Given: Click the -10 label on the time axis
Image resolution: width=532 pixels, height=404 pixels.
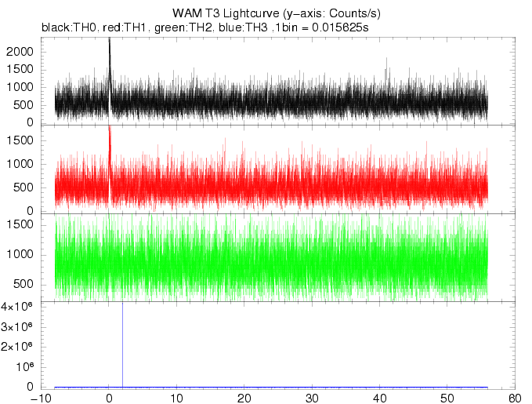Looking at the screenshot, I should (41, 399).
